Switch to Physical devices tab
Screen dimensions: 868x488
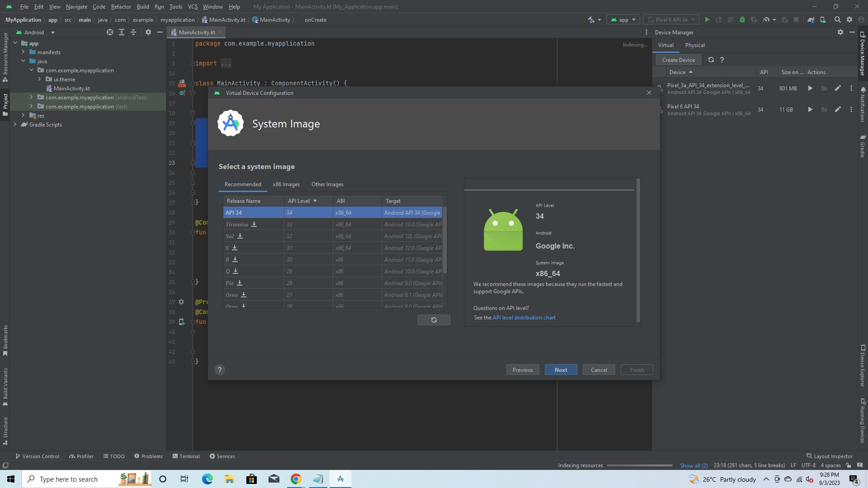coord(695,45)
